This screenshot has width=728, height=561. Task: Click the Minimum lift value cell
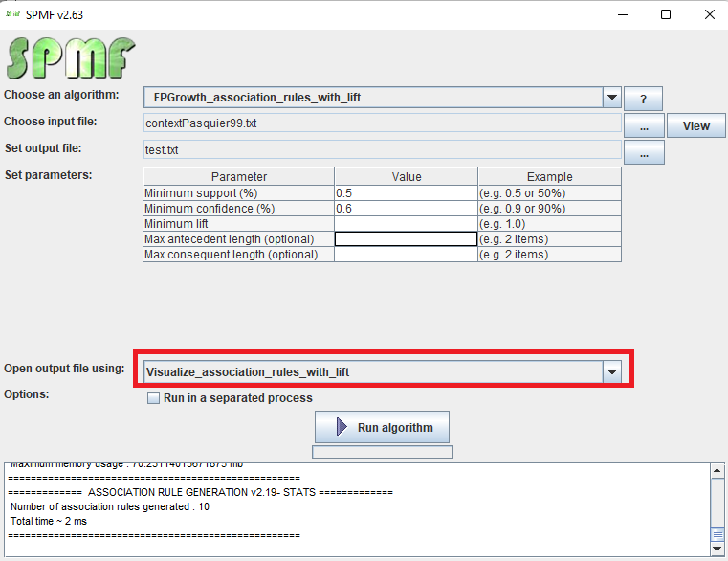click(406, 223)
